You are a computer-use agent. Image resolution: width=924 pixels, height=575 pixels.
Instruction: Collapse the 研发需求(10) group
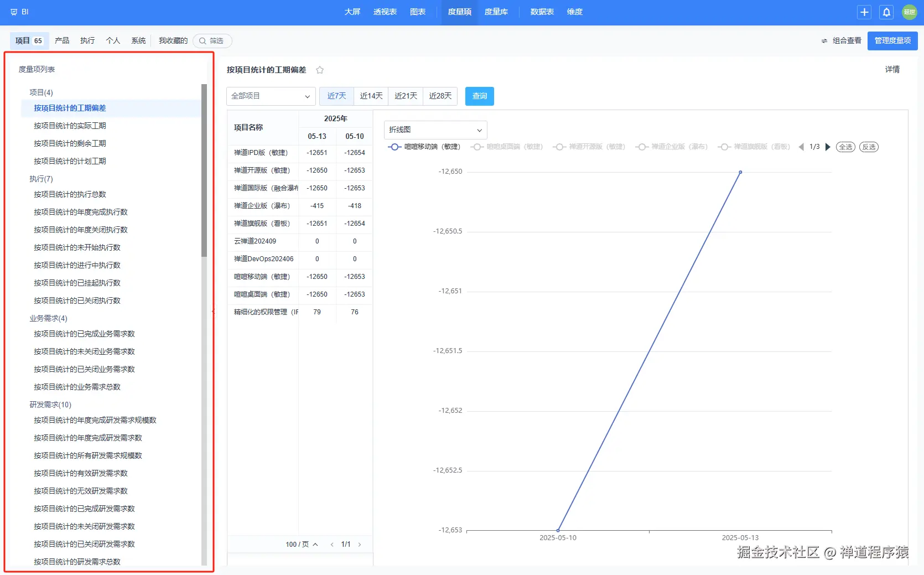[x=50, y=405]
